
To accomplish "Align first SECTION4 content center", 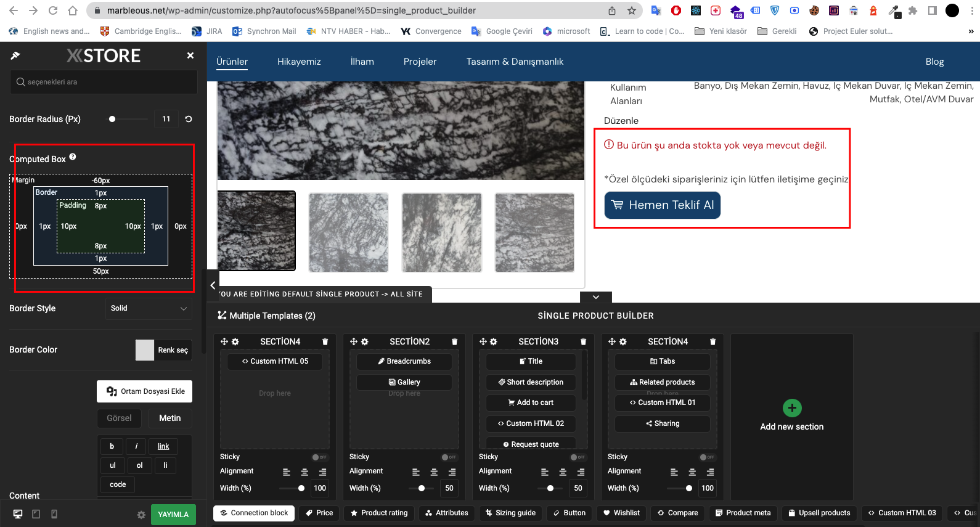I will (304, 472).
